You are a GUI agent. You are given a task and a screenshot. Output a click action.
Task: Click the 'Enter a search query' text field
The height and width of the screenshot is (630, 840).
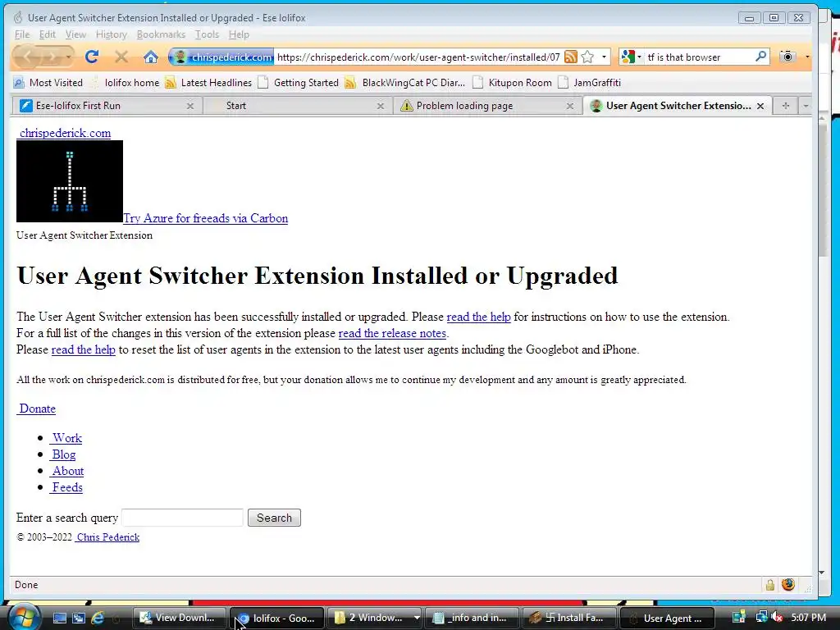182,518
